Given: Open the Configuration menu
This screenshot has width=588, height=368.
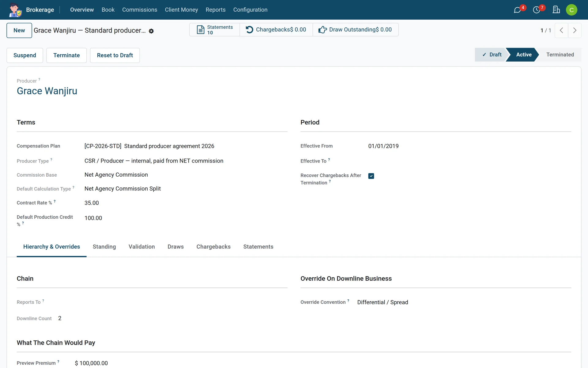Looking at the screenshot, I should click(x=250, y=10).
